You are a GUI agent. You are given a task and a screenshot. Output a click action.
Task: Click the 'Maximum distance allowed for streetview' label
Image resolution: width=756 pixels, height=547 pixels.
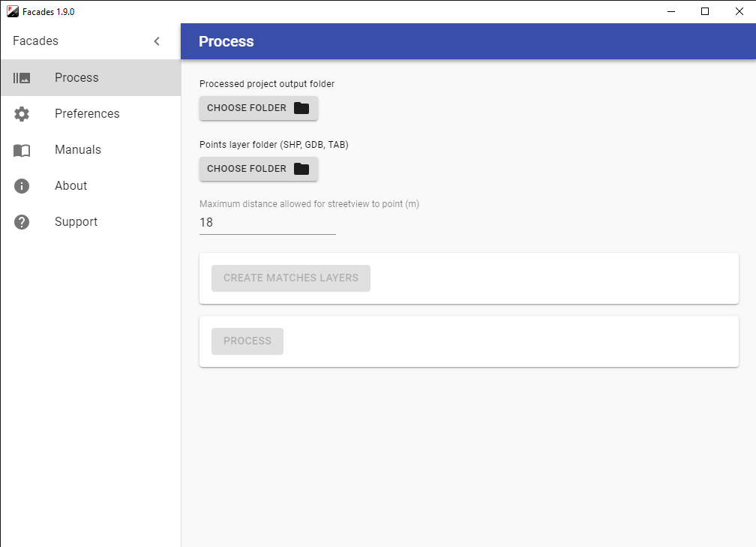310,204
